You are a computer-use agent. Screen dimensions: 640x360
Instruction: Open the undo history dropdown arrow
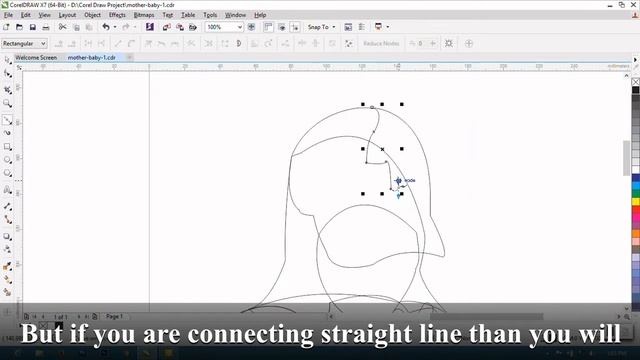pyautogui.click(x=115, y=27)
